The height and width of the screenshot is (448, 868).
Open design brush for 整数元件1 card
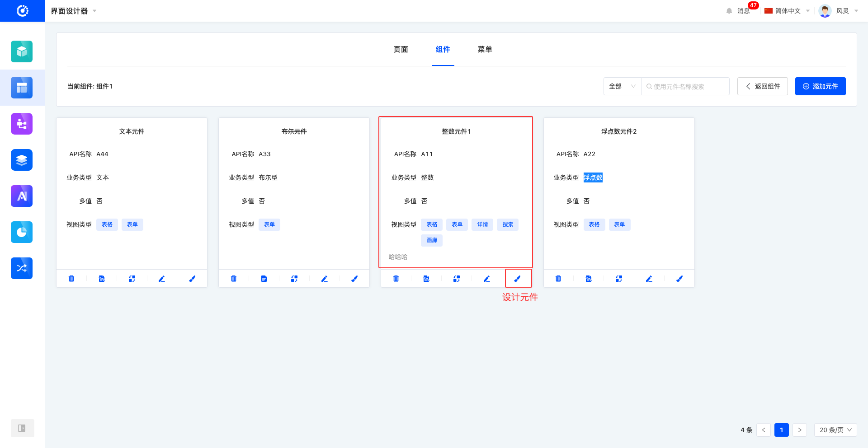pyautogui.click(x=517, y=279)
